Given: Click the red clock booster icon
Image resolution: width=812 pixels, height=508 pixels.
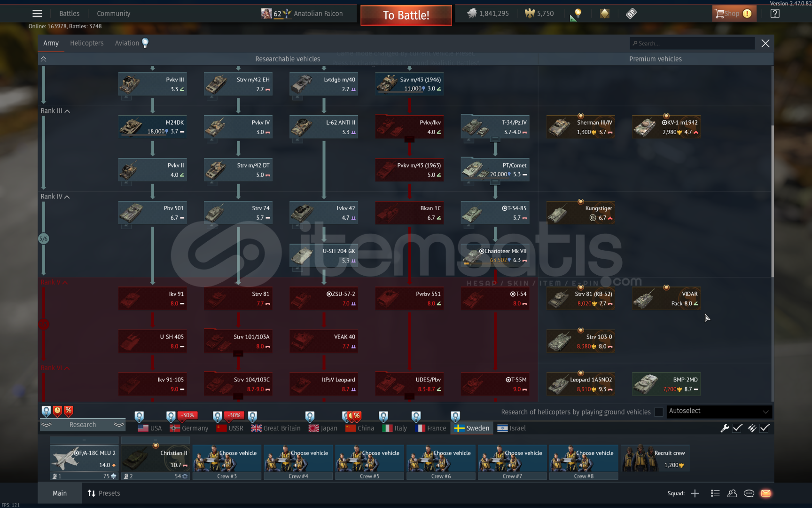Looking at the screenshot, I should click(57, 411).
